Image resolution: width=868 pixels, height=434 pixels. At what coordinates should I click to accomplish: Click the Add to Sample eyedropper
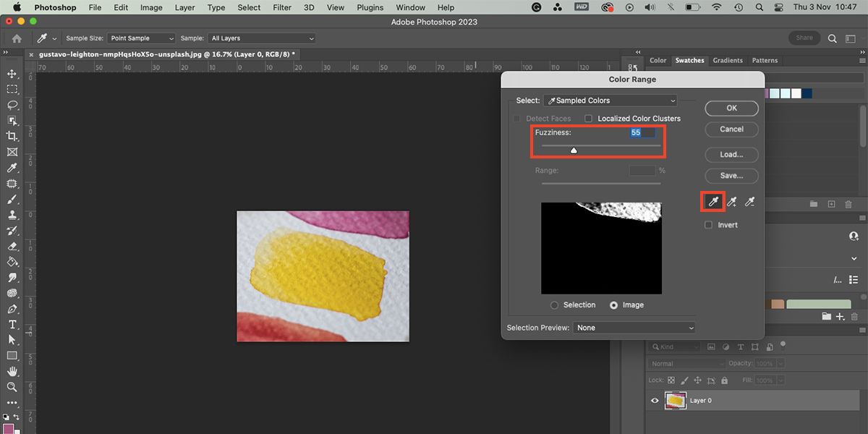pos(732,202)
